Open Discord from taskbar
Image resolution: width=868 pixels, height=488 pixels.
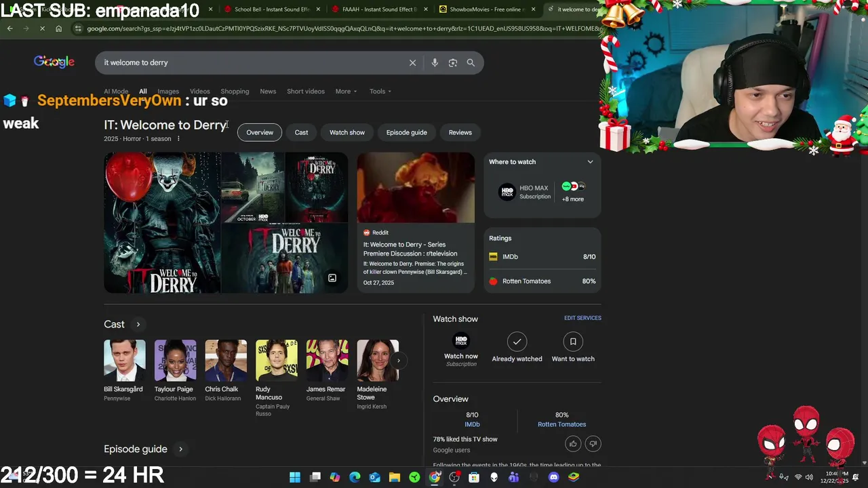pos(554,477)
